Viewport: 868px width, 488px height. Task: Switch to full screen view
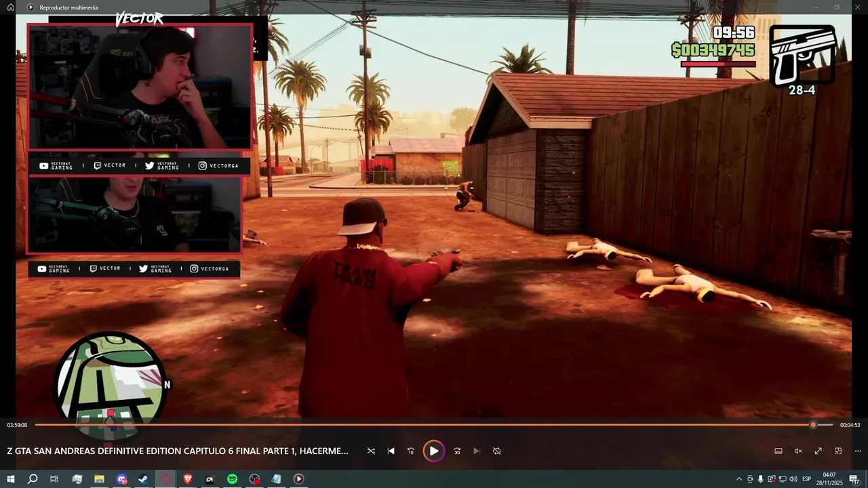tap(818, 451)
